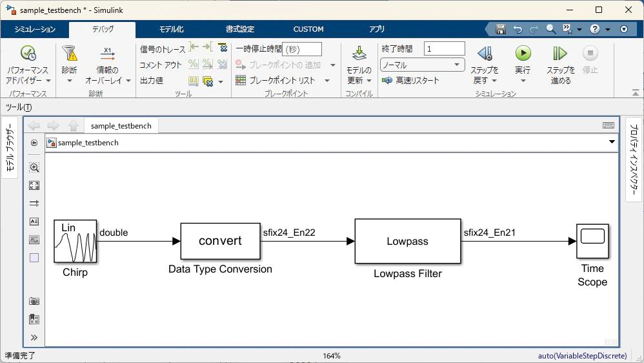
Task: Toggle sample time legend arrows icon
Action: tap(34, 203)
